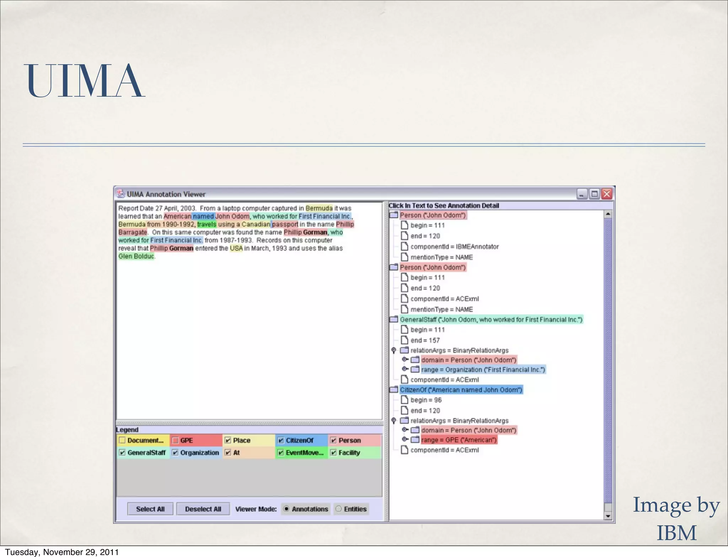Select the first Person ("John Odom") tree item
This screenshot has height=560, width=728.
click(432, 215)
